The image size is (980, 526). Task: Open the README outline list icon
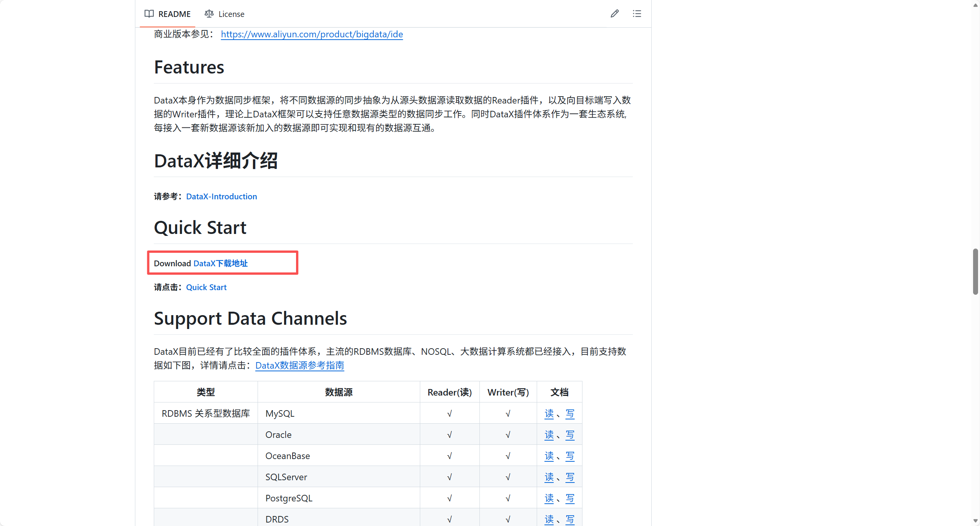click(637, 14)
